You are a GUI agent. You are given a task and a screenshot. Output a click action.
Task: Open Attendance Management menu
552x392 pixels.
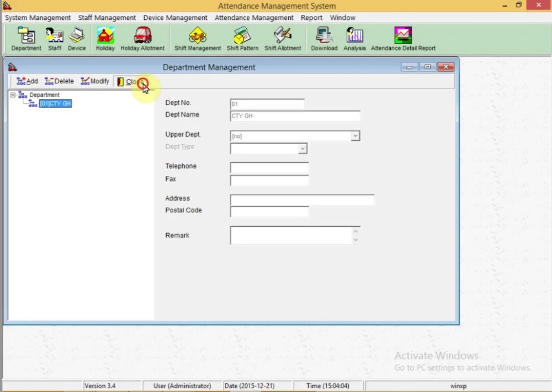254,18
